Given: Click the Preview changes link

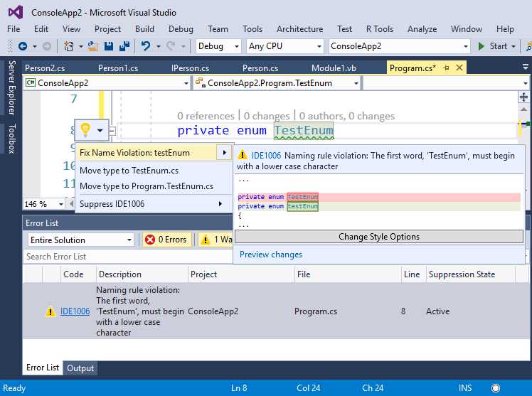Looking at the screenshot, I should tap(271, 255).
